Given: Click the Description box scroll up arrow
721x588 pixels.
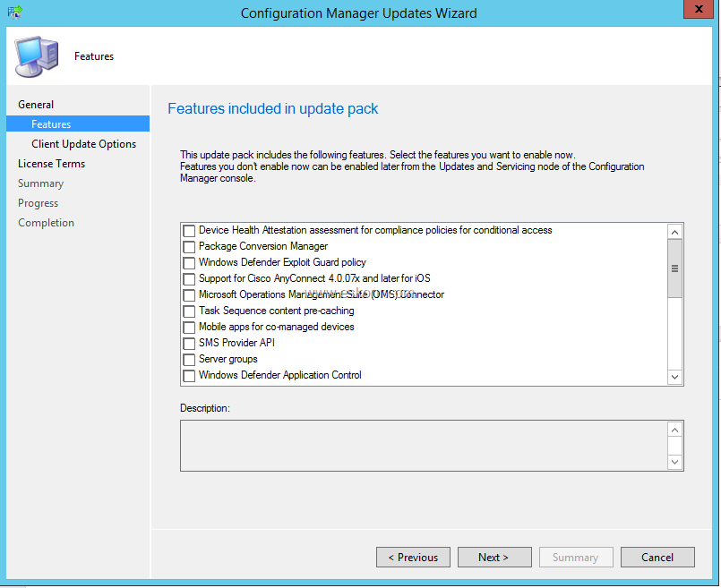Looking at the screenshot, I should (674, 430).
